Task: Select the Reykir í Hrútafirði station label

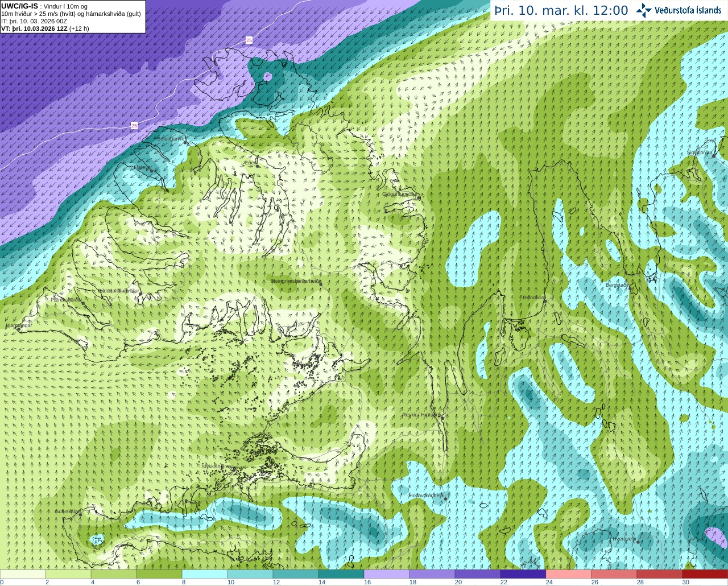Action: tap(421, 415)
